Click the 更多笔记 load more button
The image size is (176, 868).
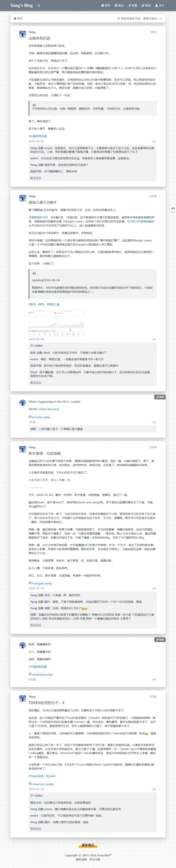pyautogui.click(x=88, y=845)
